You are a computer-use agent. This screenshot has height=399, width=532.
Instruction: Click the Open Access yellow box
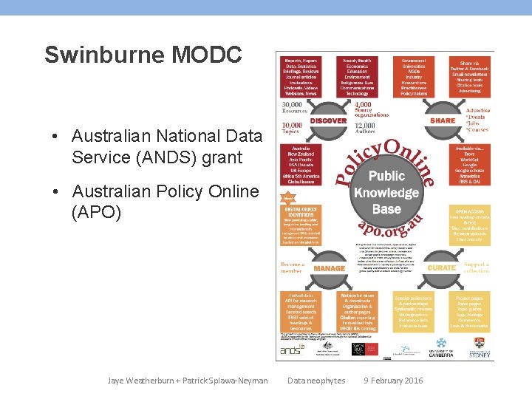[x=470, y=225]
